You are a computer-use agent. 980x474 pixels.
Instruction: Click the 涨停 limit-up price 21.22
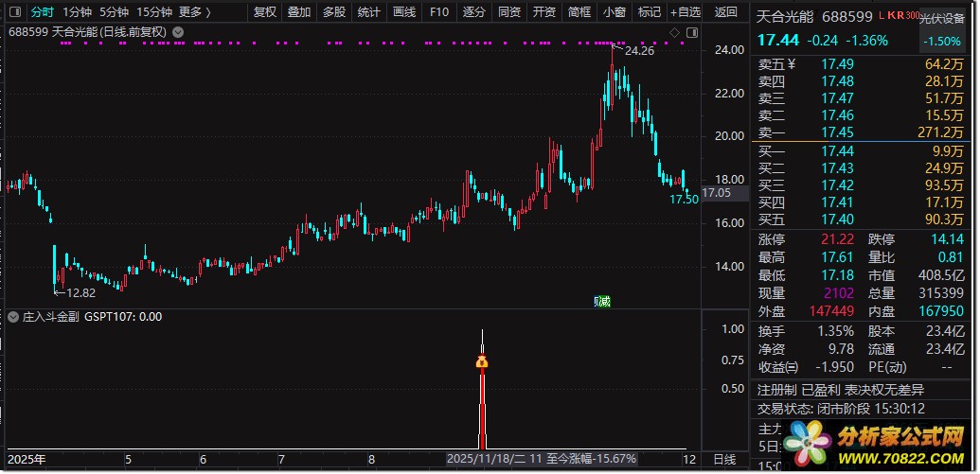[x=838, y=239]
